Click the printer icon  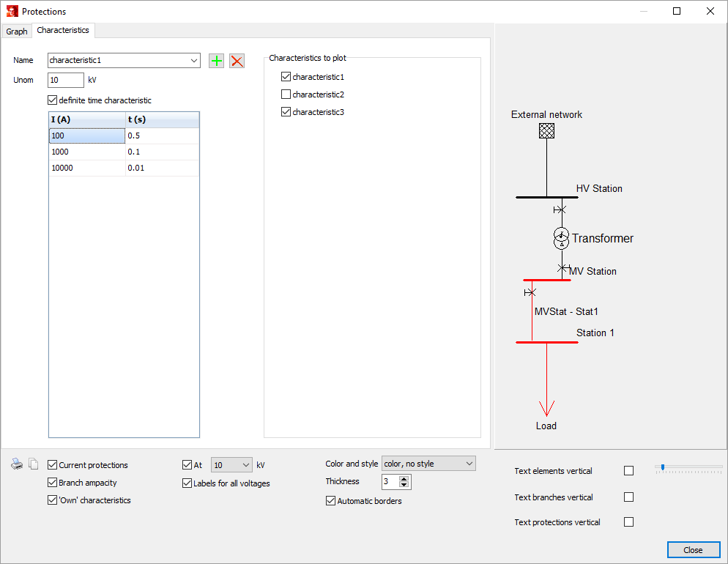(17, 464)
